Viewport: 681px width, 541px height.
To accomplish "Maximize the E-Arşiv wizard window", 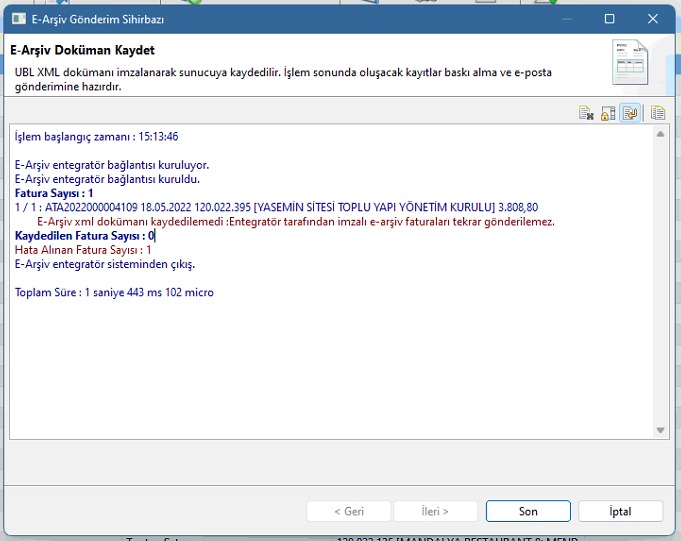I will (x=609, y=19).
